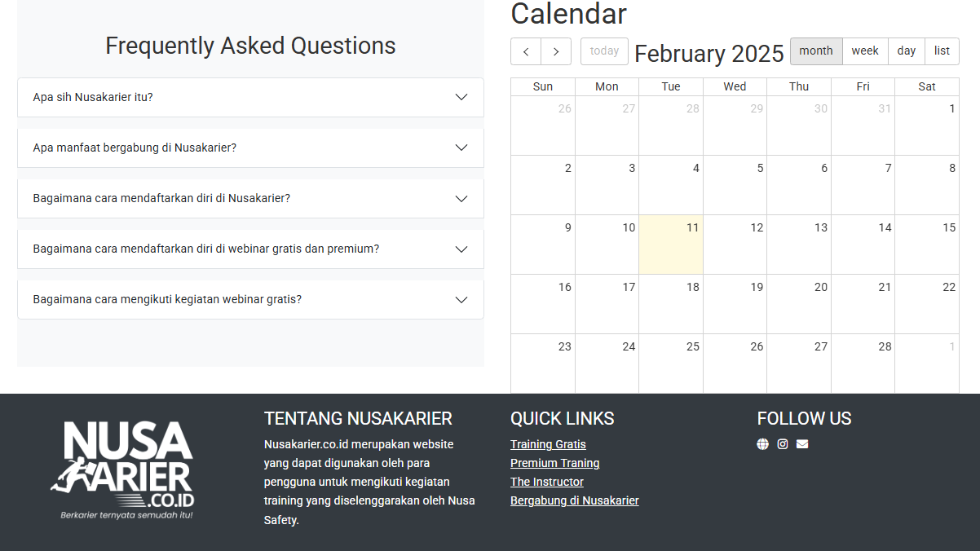This screenshot has height=551, width=980.
Task: Open The Instructor link
Action: click(547, 482)
